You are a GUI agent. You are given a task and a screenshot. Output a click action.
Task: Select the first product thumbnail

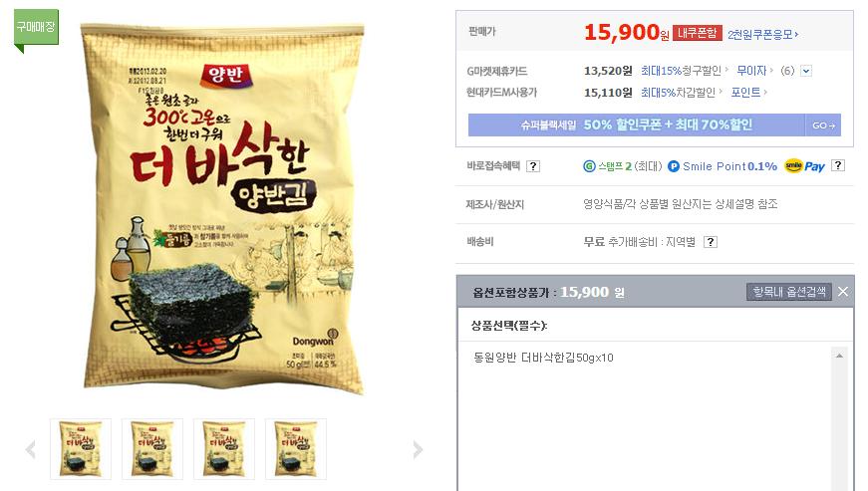[81, 449]
